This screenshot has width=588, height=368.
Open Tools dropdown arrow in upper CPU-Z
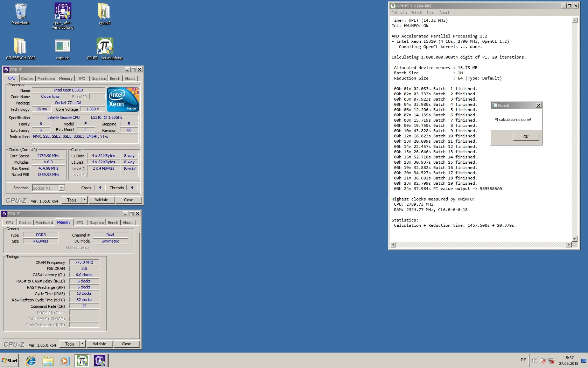click(x=84, y=200)
